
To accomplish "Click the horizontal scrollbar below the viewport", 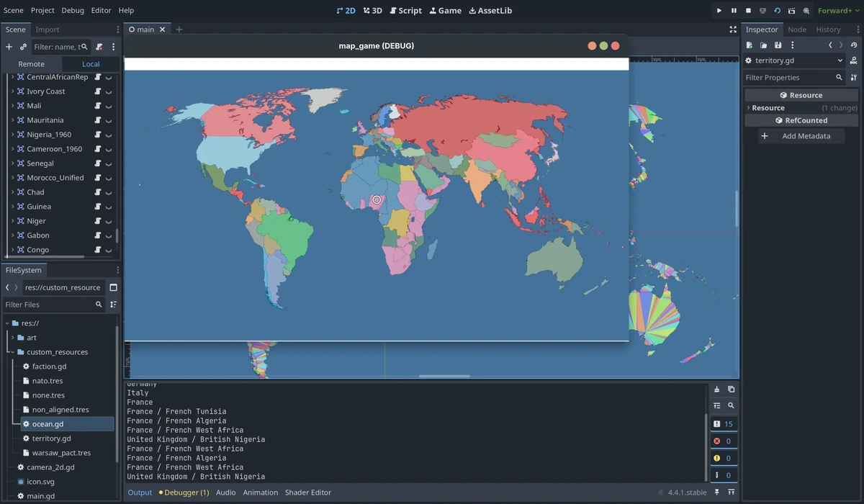I will 444,376.
